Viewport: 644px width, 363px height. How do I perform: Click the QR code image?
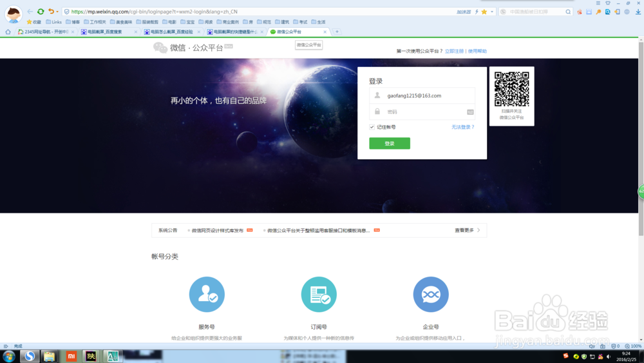click(511, 89)
